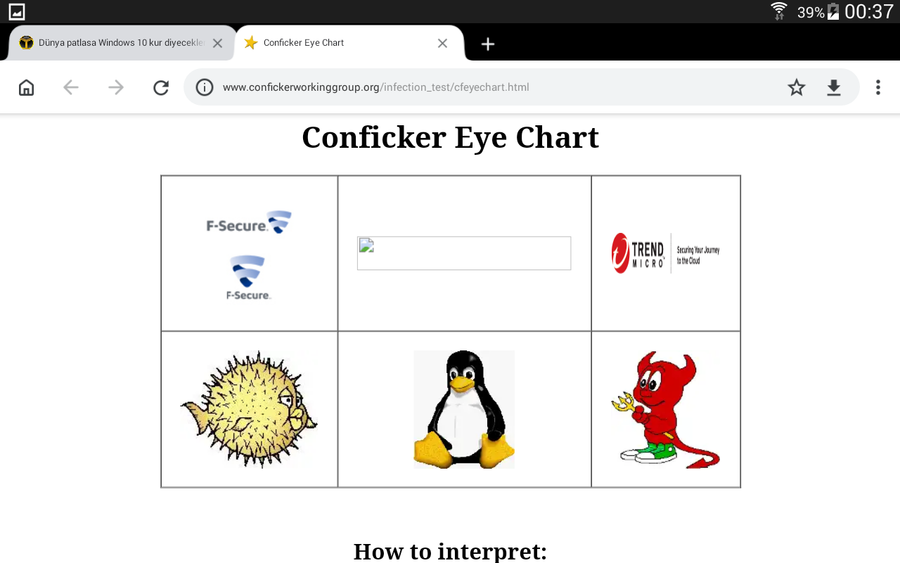The width and height of the screenshot is (900, 563).
Task: View site info via the circled i icon
Action: click(204, 87)
